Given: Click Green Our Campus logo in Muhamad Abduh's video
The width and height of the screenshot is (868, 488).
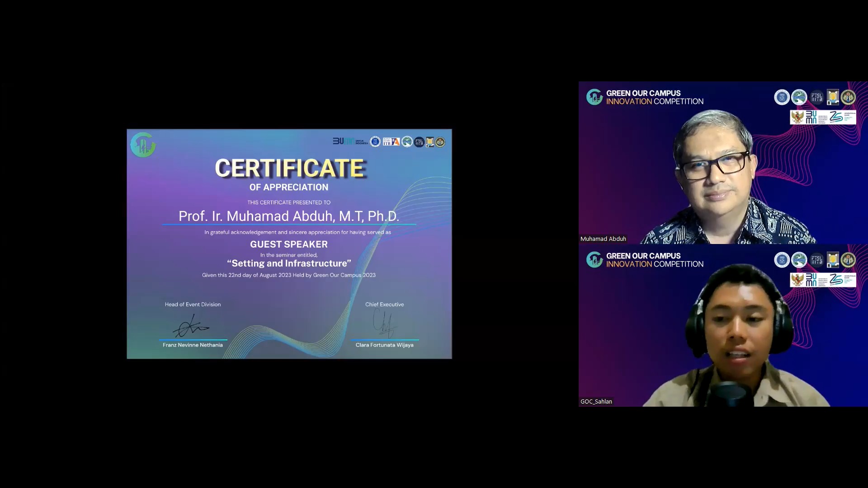Looking at the screenshot, I should pos(594,97).
